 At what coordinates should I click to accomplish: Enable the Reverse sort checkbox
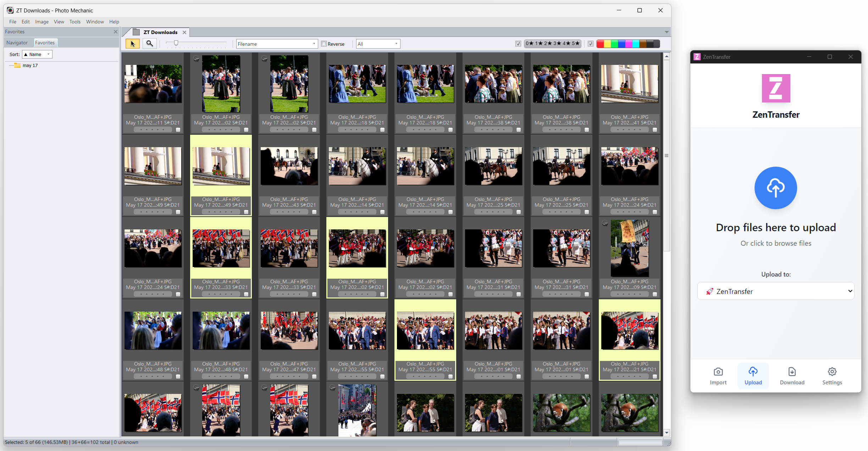(324, 44)
